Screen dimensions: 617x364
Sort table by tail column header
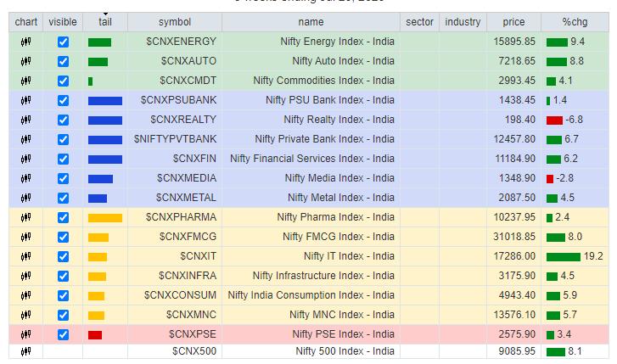tap(105, 22)
